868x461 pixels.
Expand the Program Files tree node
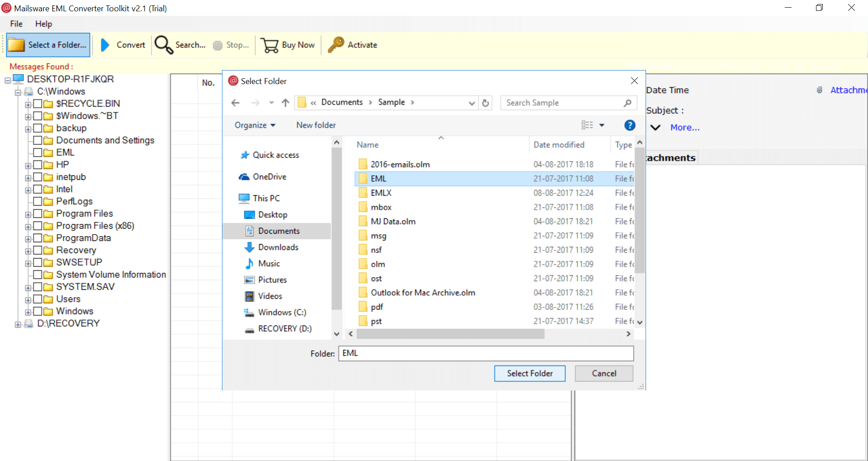click(x=28, y=214)
